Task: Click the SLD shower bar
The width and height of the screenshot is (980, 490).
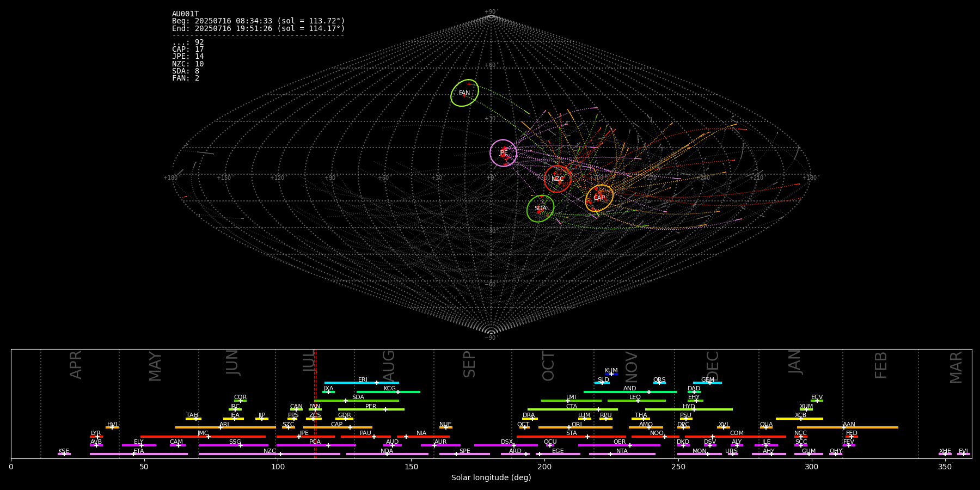Action: [602, 383]
